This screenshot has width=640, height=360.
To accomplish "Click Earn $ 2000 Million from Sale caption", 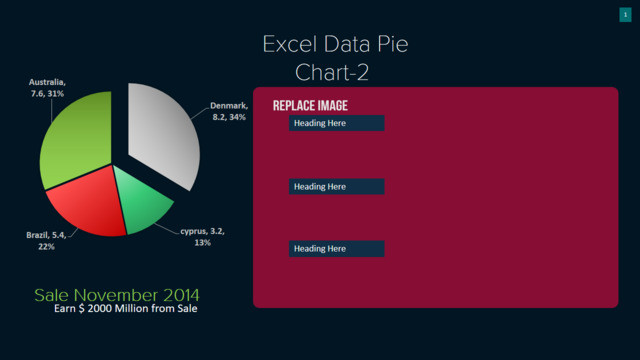I will [x=126, y=309].
